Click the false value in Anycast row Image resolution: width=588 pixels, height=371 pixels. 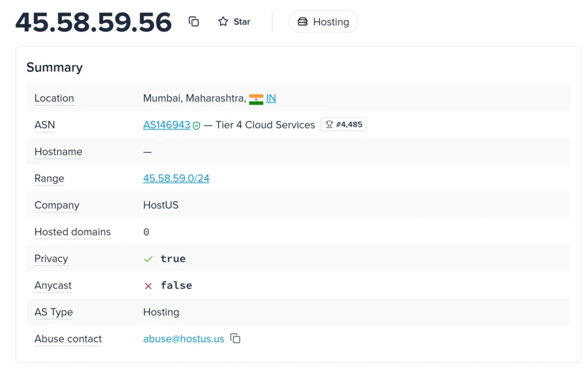(176, 285)
